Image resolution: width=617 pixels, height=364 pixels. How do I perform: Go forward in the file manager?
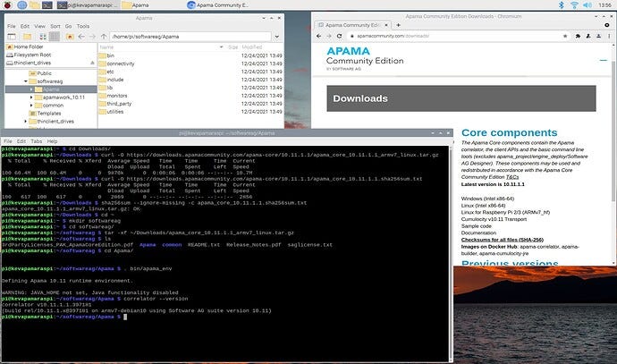coord(92,37)
